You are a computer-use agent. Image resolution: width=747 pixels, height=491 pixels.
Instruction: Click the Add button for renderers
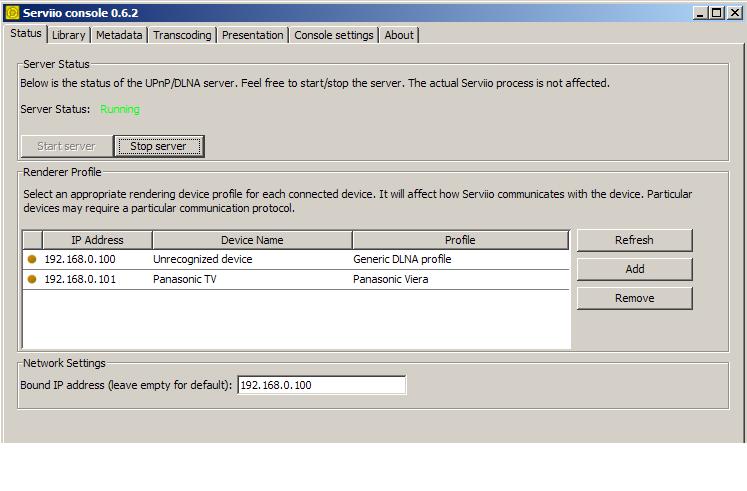click(x=634, y=269)
